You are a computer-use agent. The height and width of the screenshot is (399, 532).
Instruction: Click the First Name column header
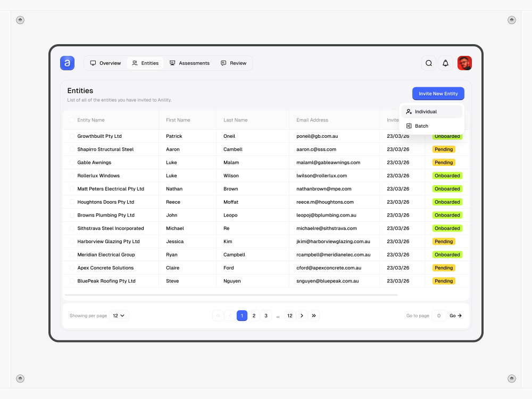[x=178, y=120]
